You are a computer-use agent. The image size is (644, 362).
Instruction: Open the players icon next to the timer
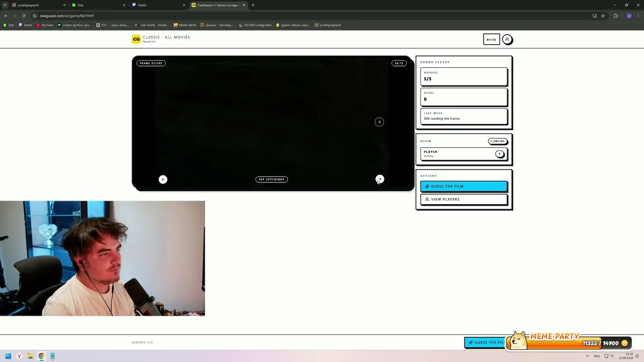(x=507, y=39)
